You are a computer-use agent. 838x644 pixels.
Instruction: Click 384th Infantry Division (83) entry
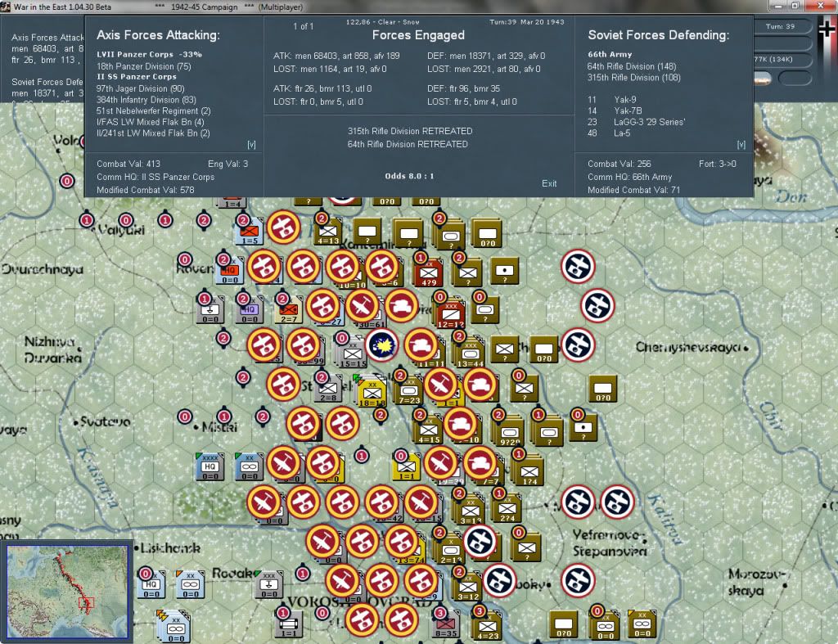146,100
